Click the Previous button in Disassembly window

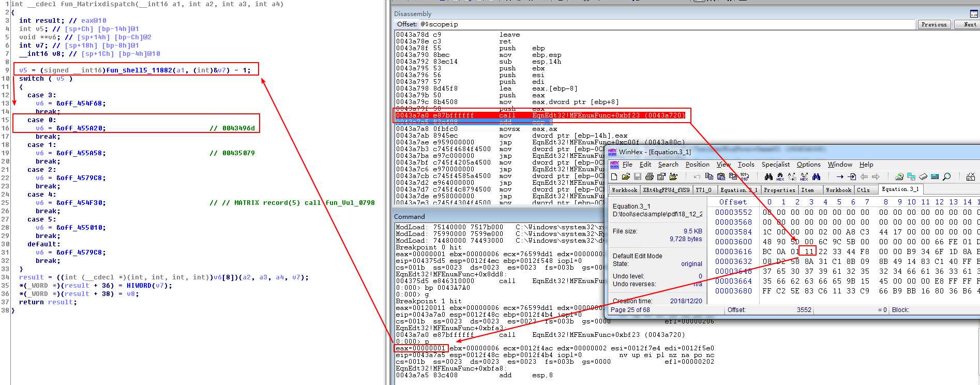coord(934,24)
